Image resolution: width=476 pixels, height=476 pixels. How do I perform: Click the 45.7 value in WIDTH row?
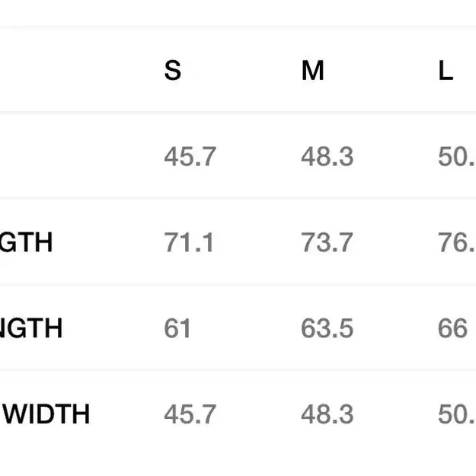(190, 414)
